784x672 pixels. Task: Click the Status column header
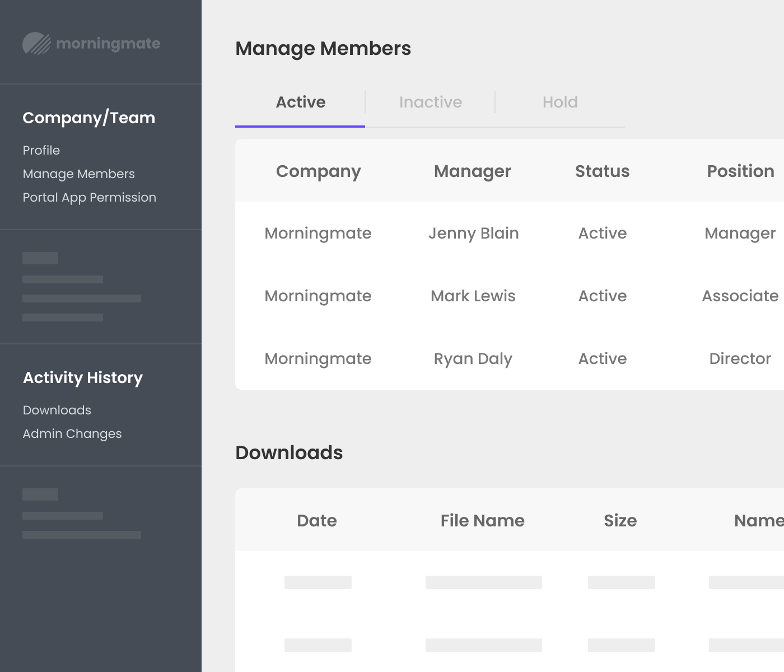pyautogui.click(x=602, y=171)
